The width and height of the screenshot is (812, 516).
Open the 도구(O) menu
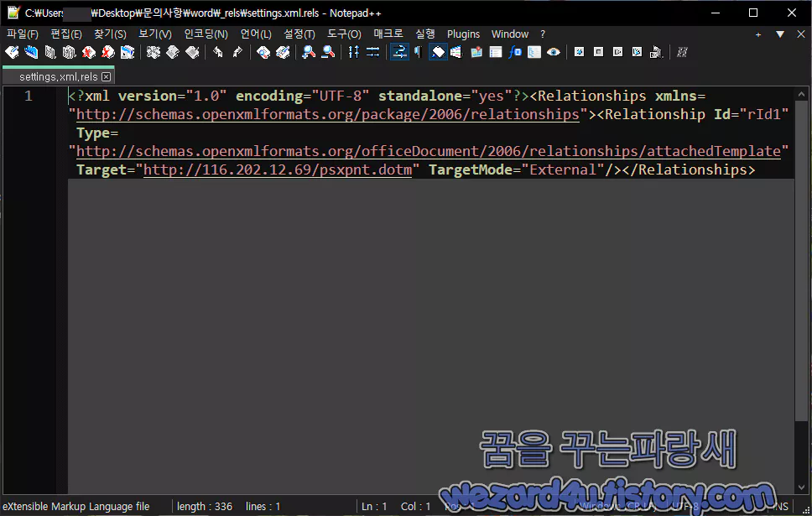[344, 34]
